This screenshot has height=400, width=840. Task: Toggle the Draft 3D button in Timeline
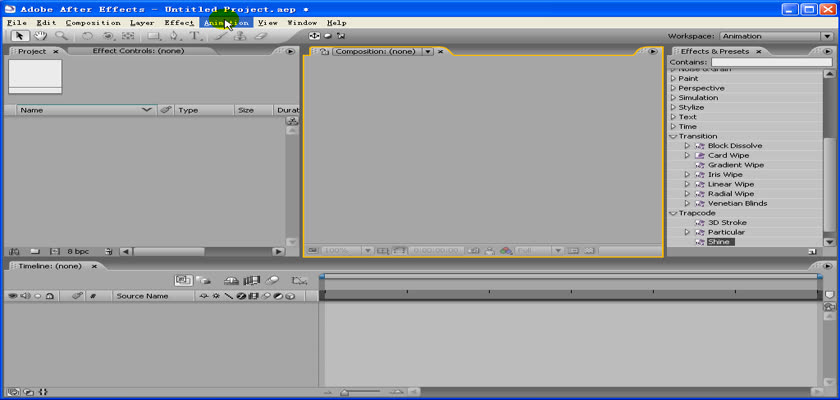pyautogui.click(x=202, y=280)
